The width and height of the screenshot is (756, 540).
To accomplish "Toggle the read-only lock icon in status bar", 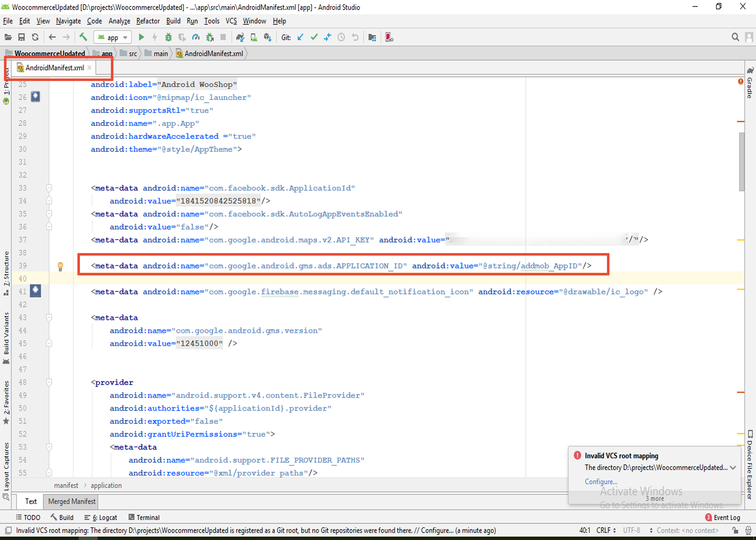I will (x=735, y=530).
